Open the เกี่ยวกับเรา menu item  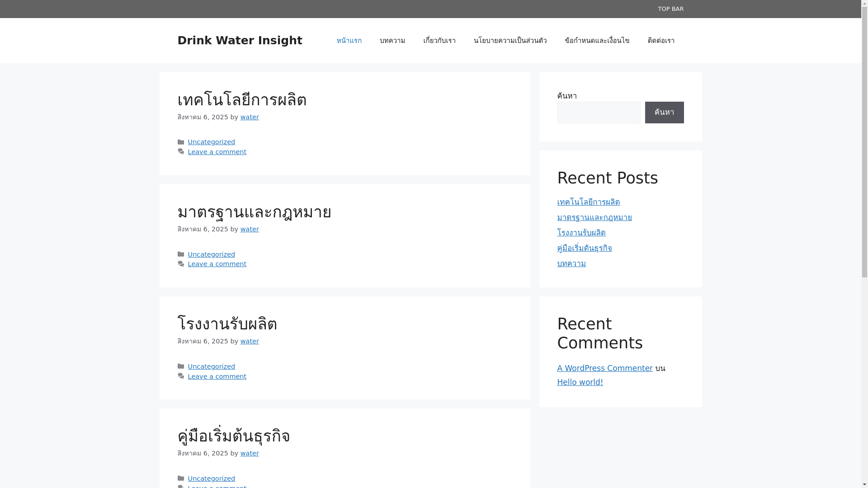(439, 41)
